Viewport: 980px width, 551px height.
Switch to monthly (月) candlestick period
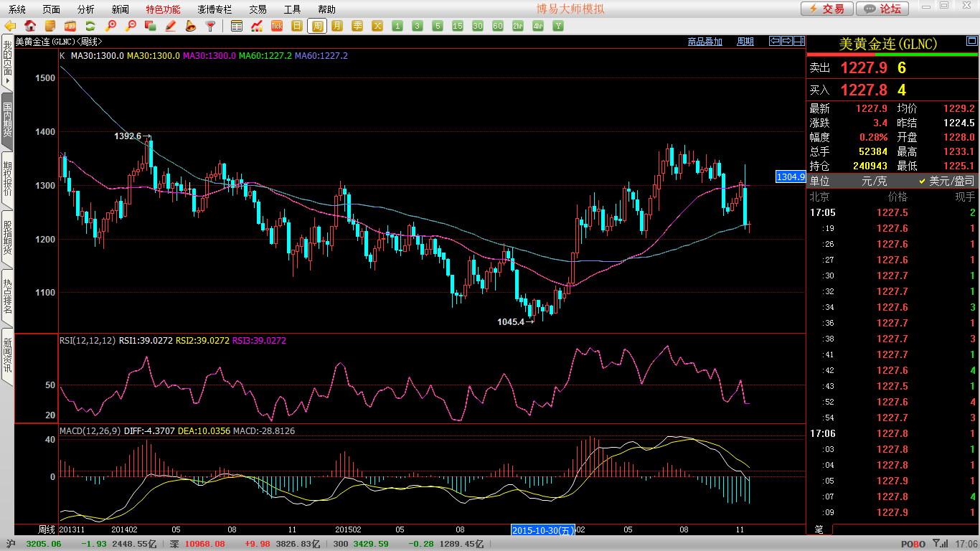pyautogui.click(x=337, y=26)
